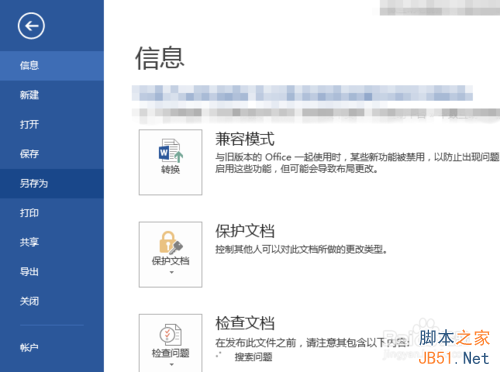Click the 转换 convert document icon
Image resolution: width=500 pixels, height=372 pixels.
[x=171, y=150]
